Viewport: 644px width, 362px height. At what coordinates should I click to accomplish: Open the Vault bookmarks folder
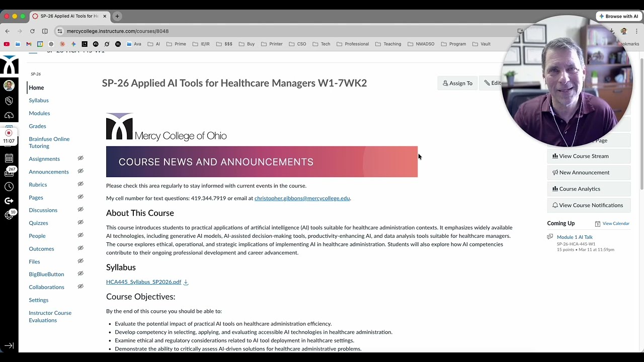[481, 44]
